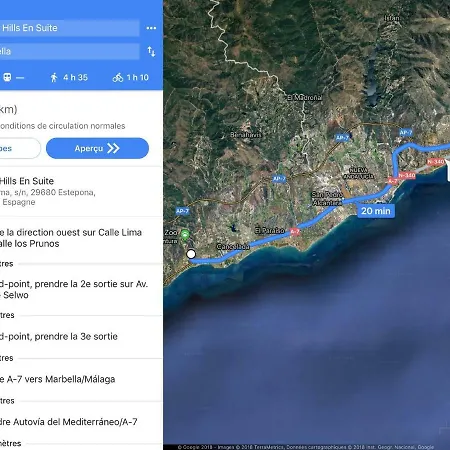This screenshot has width=450, height=450.
Task: Click 'San Pedro Alcántara' map label
Action: (327, 199)
